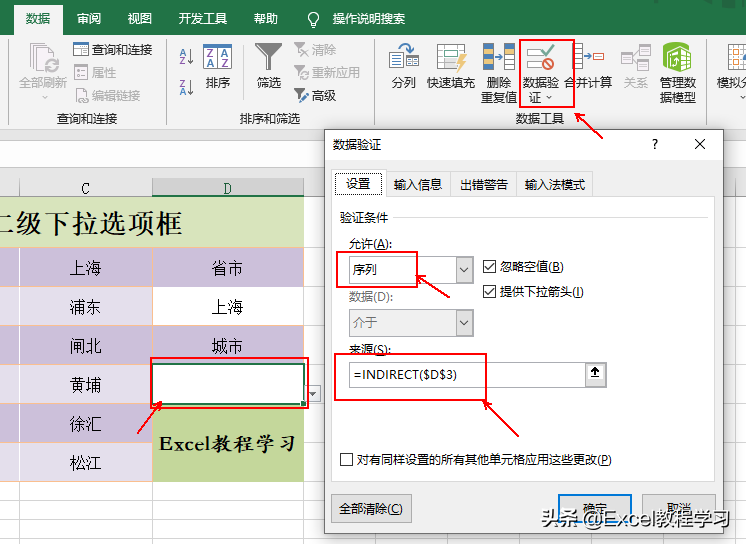Toggle 提供下拉箭头 checkbox
The height and width of the screenshot is (544, 746).
click(x=489, y=291)
